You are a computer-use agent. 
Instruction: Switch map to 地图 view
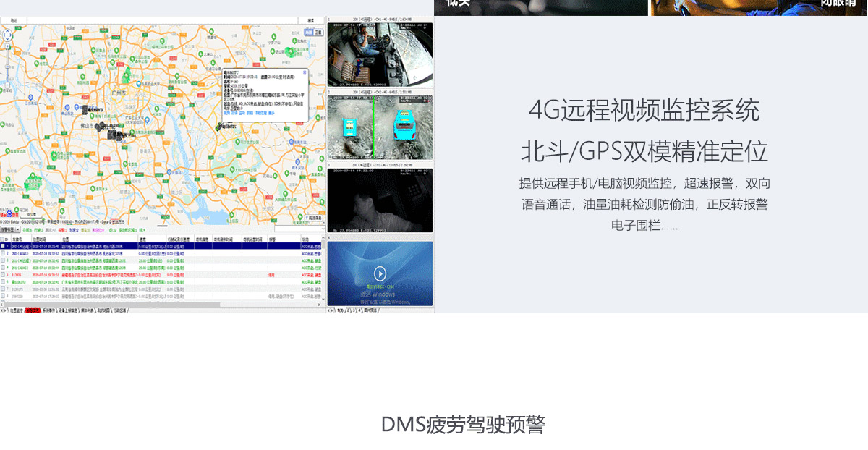pos(309,33)
